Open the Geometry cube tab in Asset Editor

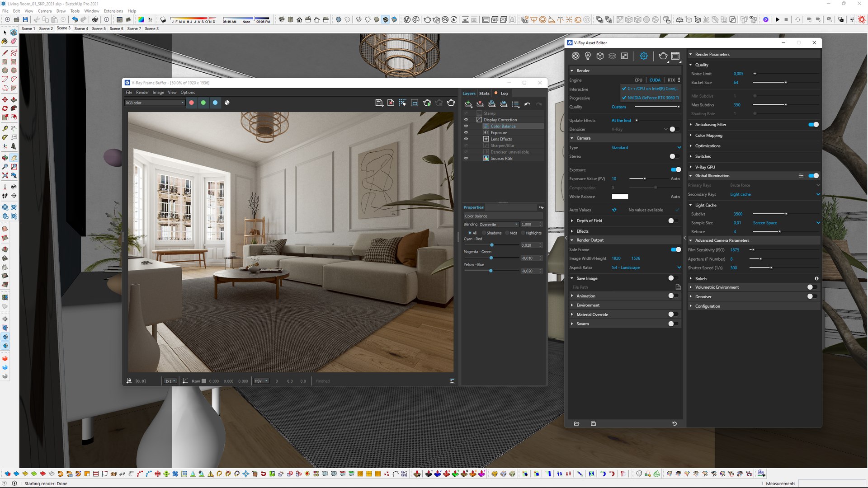tap(600, 56)
